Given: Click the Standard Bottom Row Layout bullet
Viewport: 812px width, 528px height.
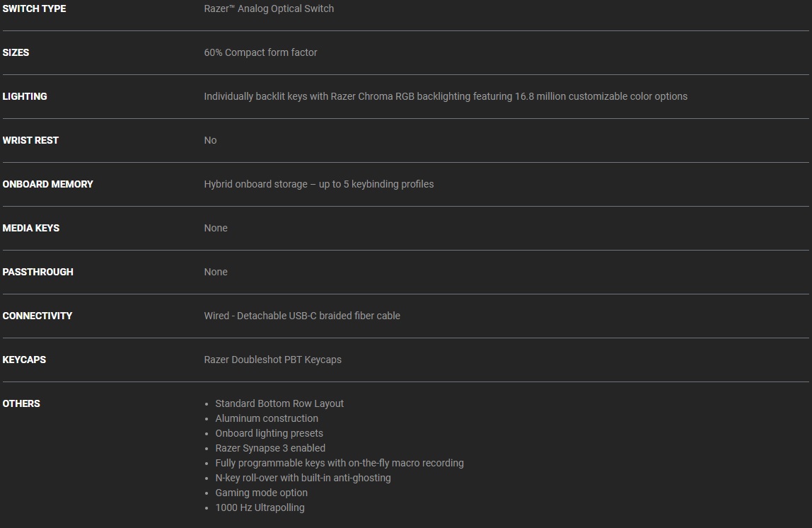Looking at the screenshot, I should [x=279, y=403].
